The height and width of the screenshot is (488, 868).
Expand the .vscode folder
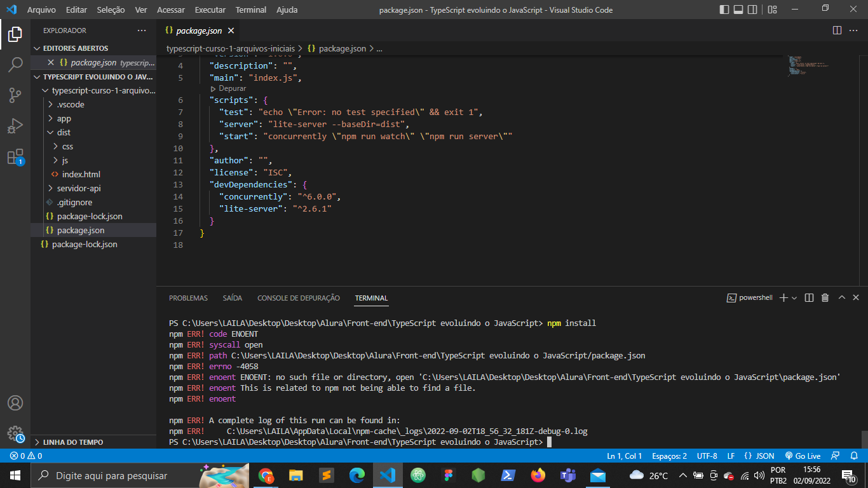94,104
